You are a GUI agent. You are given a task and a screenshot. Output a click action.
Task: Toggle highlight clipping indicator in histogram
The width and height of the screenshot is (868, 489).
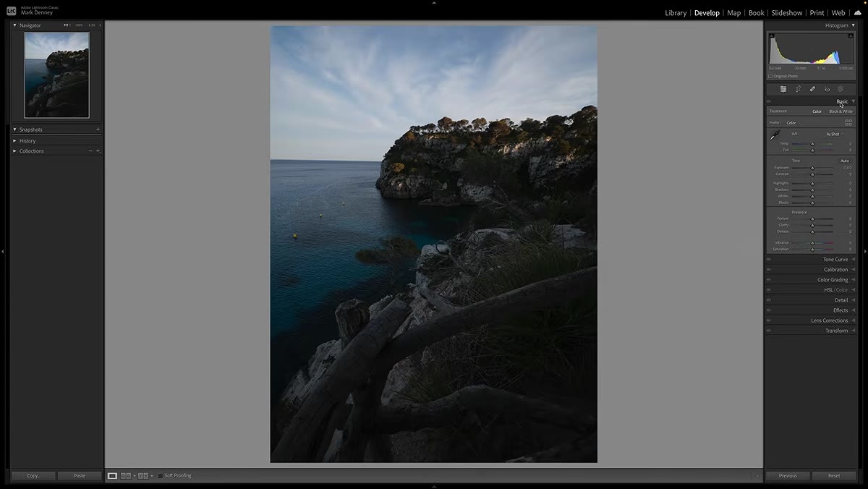852,34
